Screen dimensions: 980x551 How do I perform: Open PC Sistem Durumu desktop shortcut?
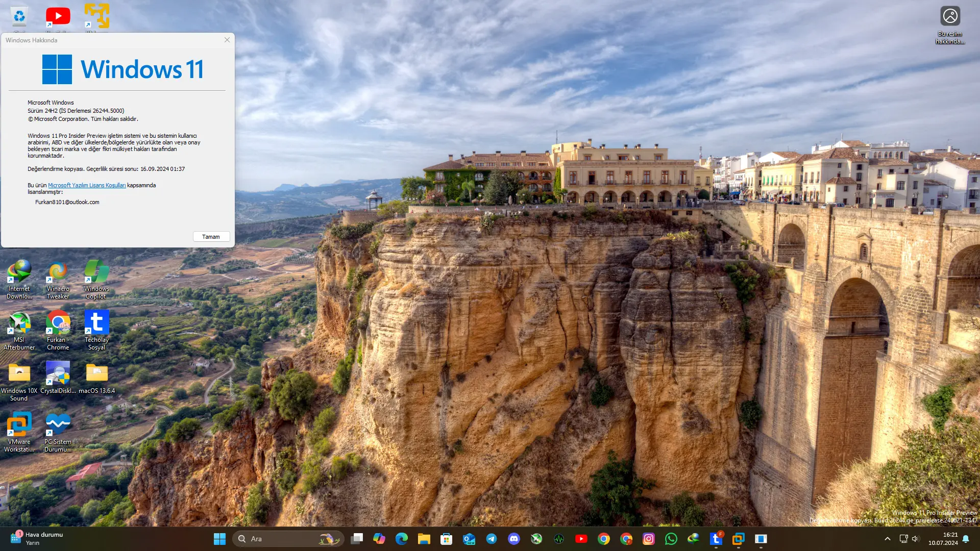click(x=58, y=433)
